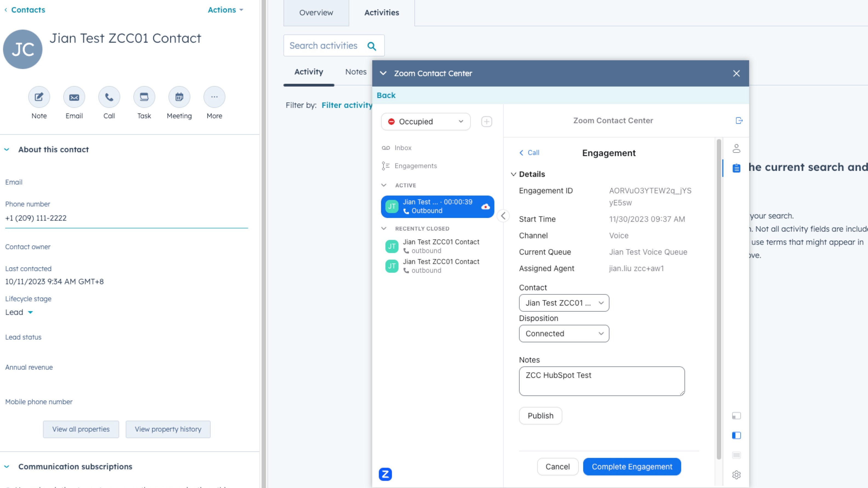The image size is (868, 488).
Task: Click the pop-out icon beside Zoom Contact Center title
Action: (x=739, y=120)
